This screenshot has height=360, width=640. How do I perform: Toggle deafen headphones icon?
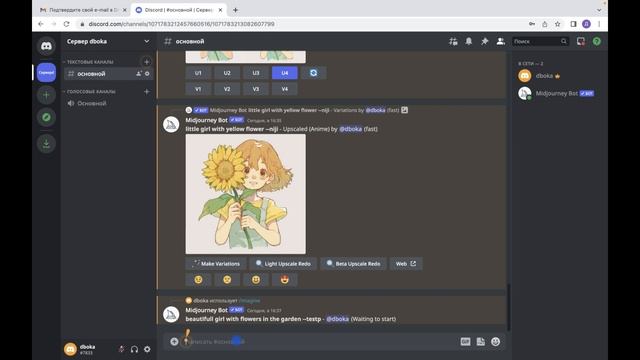pos(134,349)
